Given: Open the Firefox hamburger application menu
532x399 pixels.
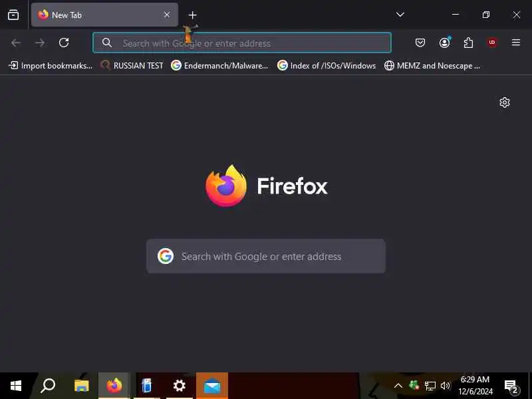Looking at the screenshot, I should (x=516, y=43).
